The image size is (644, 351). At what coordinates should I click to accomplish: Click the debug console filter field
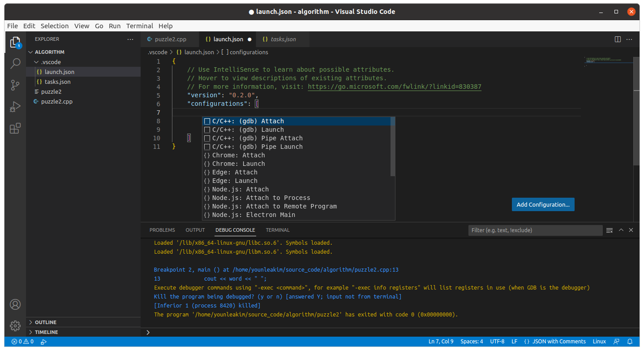click(x=535, y=230)
